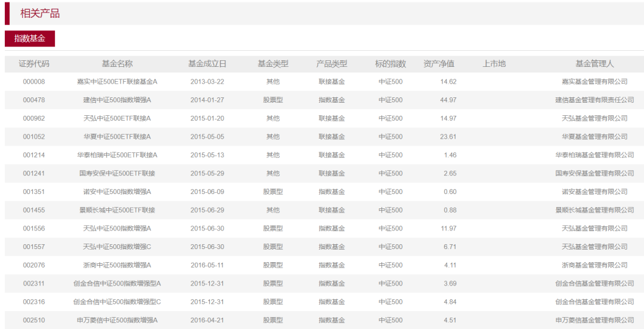This screenshot has height=329, width=644.
Task: Open fund 嘉实中证500ETF联接基金A
Action: 117,82
